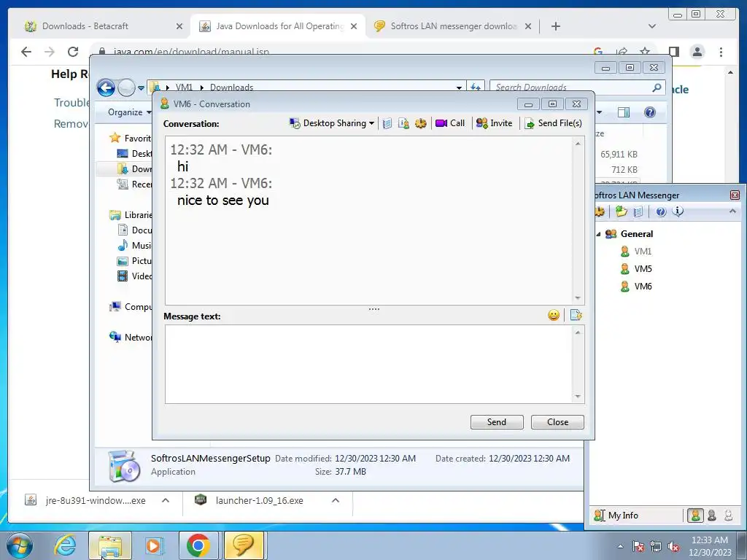
Task: Open My Info in Softros Messenger
Action: coord(616,516)
